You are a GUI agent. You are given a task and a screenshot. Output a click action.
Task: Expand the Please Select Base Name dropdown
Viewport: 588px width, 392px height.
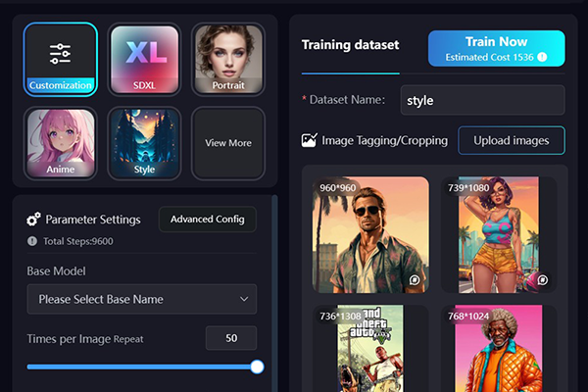pos(142,299)
